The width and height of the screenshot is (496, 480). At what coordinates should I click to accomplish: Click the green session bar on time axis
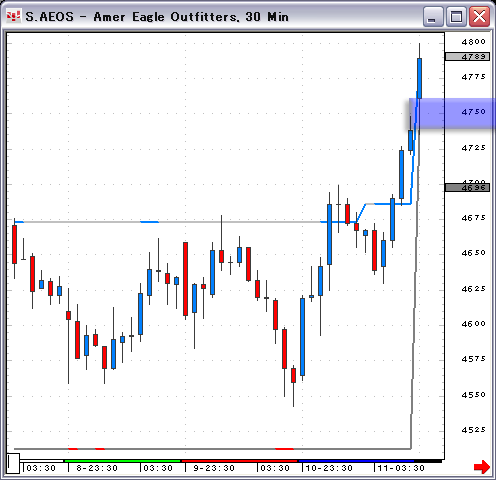[122, 461]
